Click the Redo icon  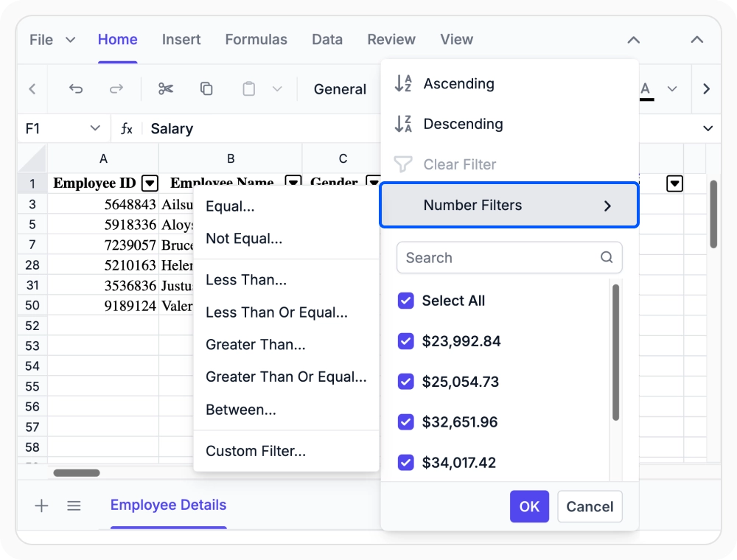click(x=116, y=89)
